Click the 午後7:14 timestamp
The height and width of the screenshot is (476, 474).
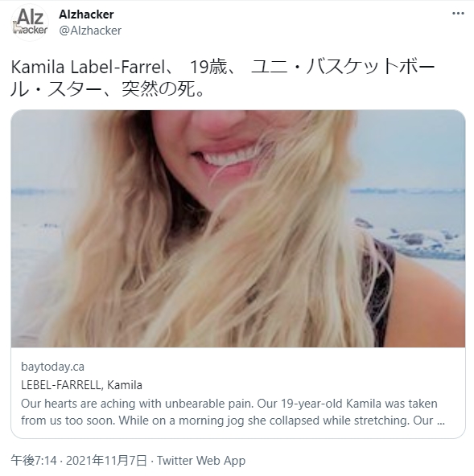click(x=34, y=460)
